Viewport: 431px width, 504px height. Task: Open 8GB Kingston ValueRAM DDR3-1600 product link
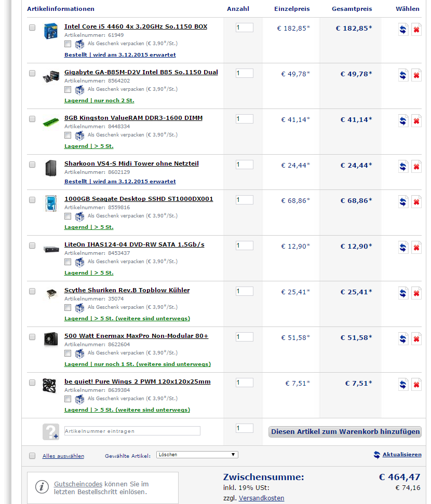(x=133, y=118)
